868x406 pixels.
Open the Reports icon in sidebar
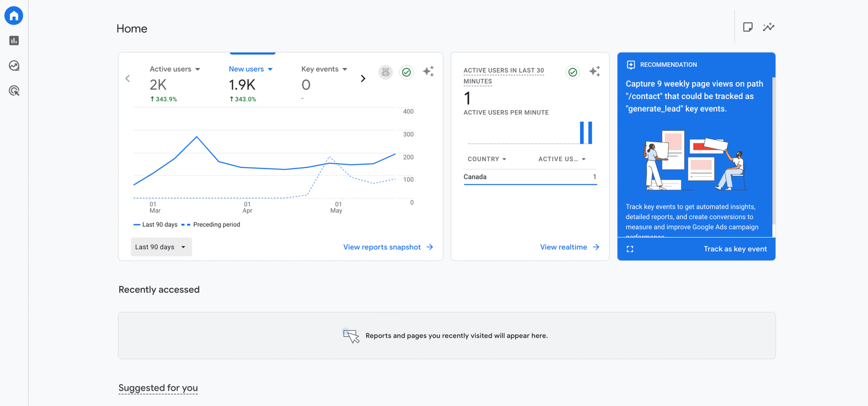tap(14, 41)
